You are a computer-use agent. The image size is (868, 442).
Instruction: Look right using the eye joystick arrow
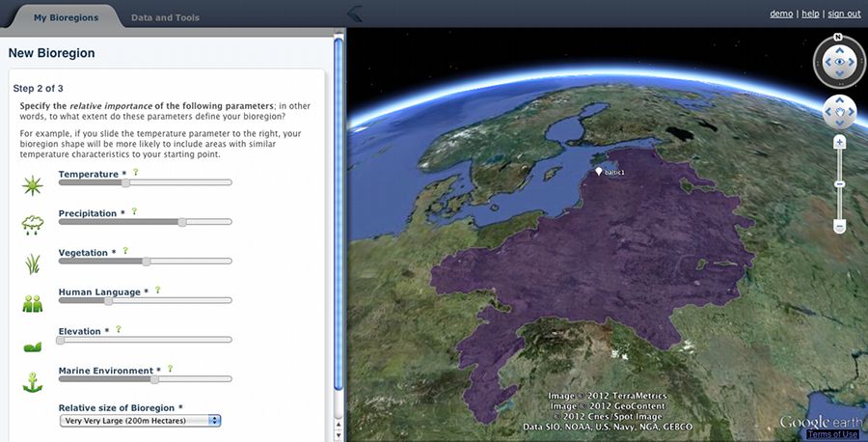(852, 62)
